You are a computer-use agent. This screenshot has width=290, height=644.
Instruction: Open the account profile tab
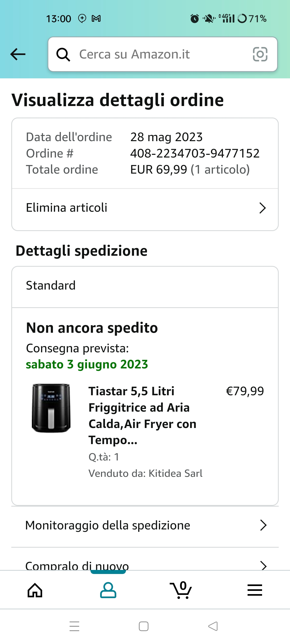tap(108, 590)
